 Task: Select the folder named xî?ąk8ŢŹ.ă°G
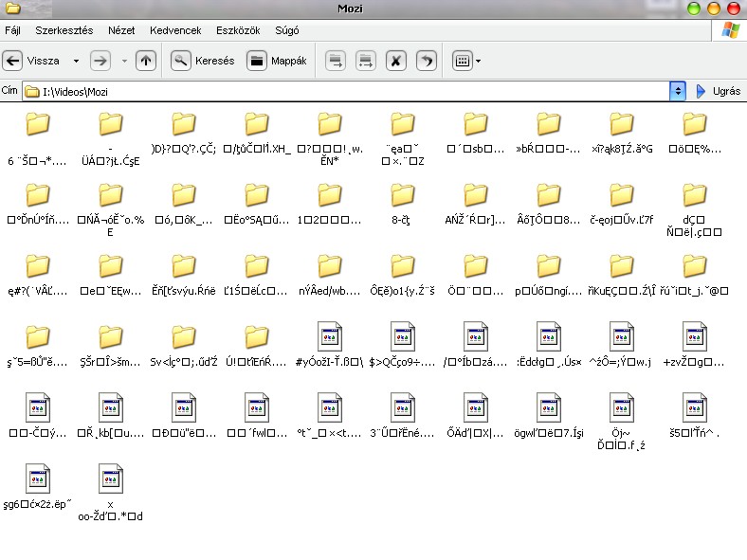[622, 134]
